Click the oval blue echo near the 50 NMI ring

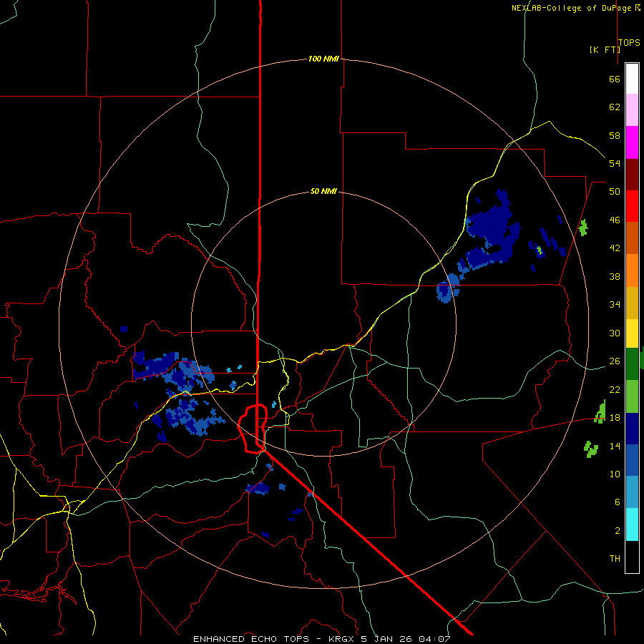444,292
